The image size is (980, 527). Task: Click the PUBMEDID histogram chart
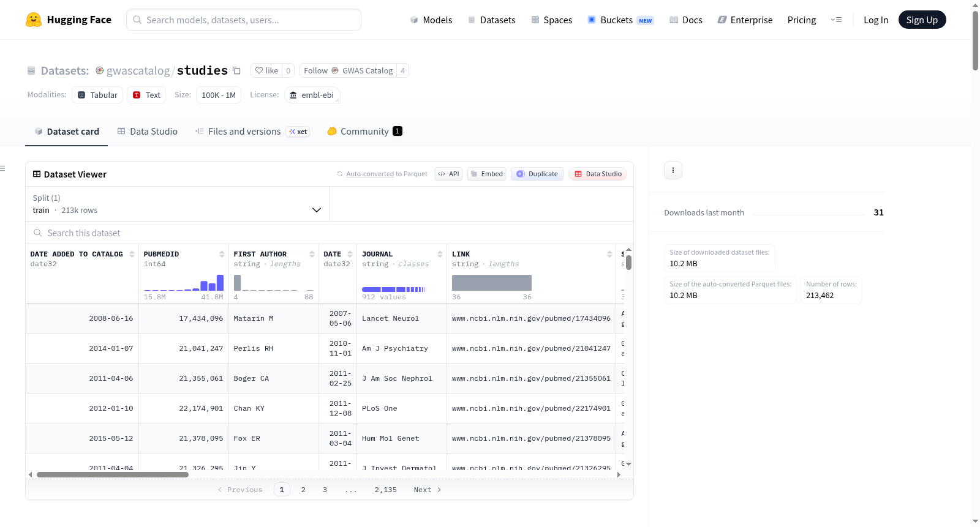tap(184, 282)
